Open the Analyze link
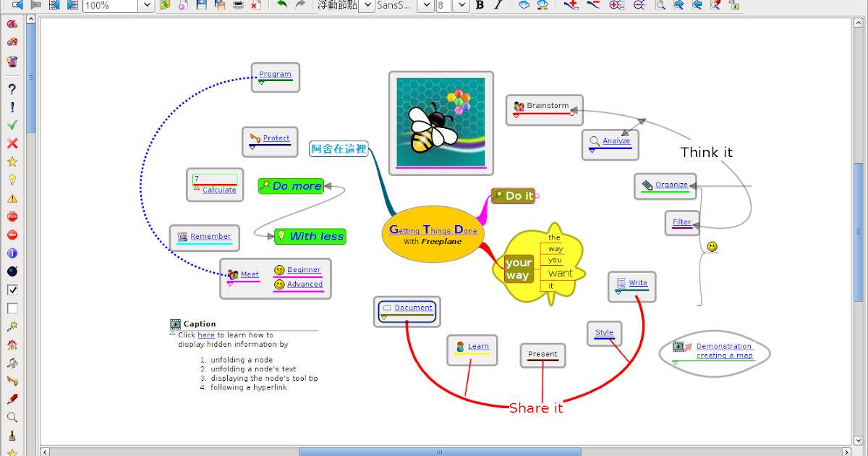The image size is (868, 456). 616,141
